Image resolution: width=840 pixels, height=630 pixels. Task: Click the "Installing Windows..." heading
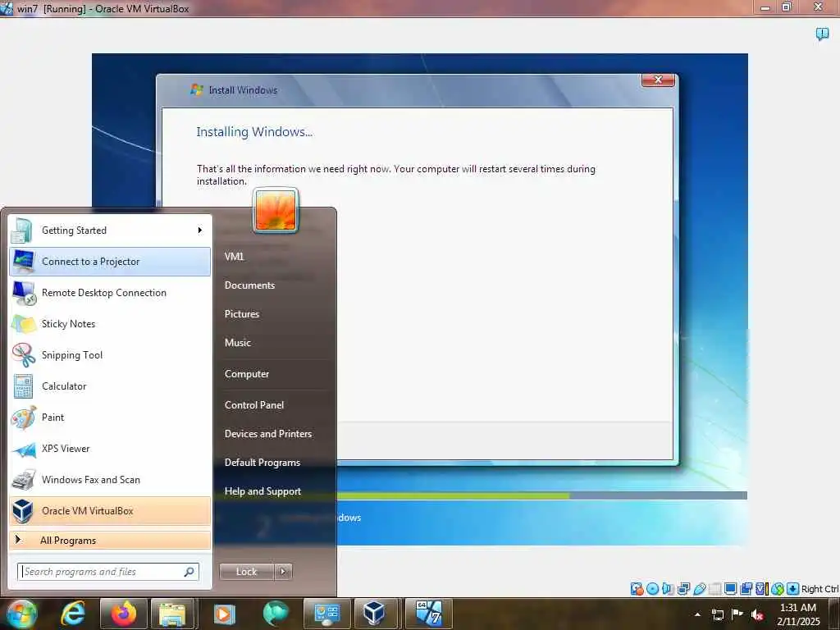[254, 132]
